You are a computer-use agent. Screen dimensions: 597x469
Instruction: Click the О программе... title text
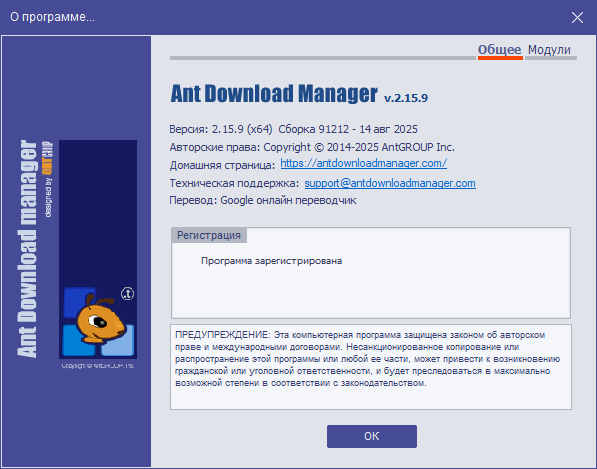click(53, 17)
